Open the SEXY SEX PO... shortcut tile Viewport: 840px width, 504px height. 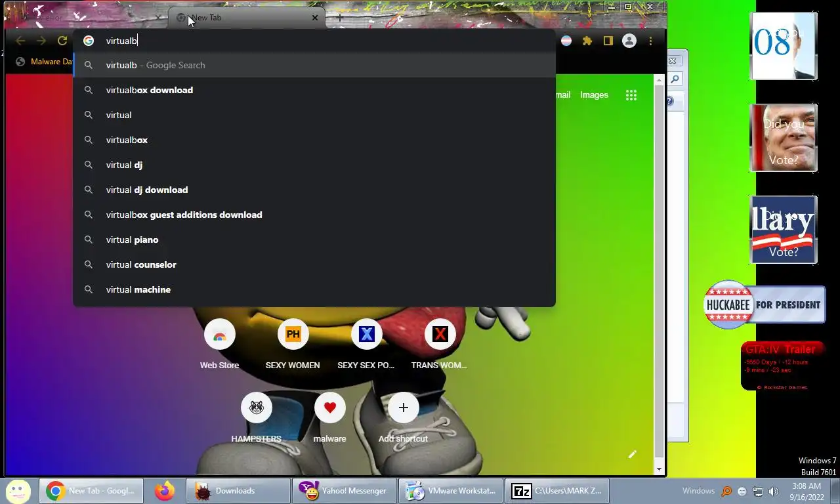[x=366, y=345]
